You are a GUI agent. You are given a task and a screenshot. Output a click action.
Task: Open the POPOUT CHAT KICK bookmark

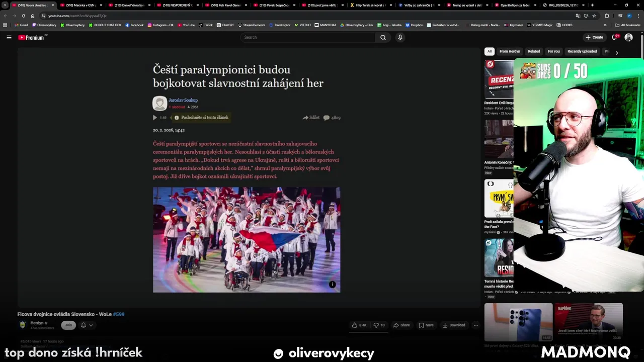(x=105, y=25)
